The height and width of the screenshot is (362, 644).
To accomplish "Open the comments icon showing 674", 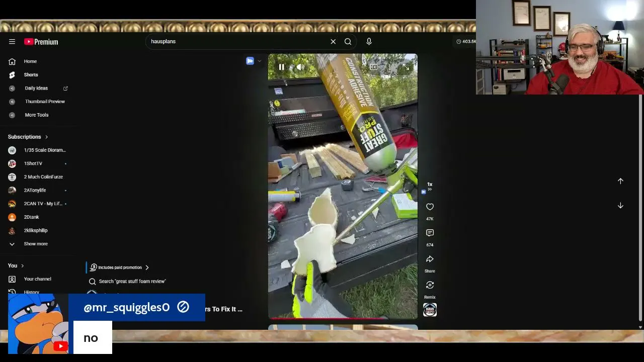I will click(430, 233).
